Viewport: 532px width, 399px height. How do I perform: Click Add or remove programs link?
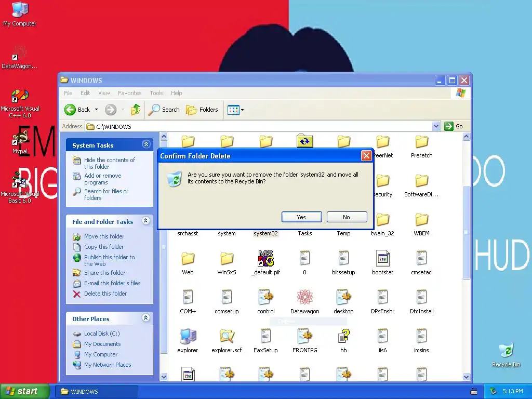102,179
